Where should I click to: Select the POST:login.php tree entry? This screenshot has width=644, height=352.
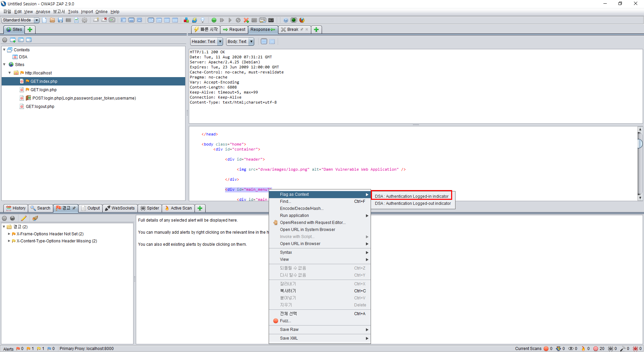pyautogui.click(x=84, y=98)
